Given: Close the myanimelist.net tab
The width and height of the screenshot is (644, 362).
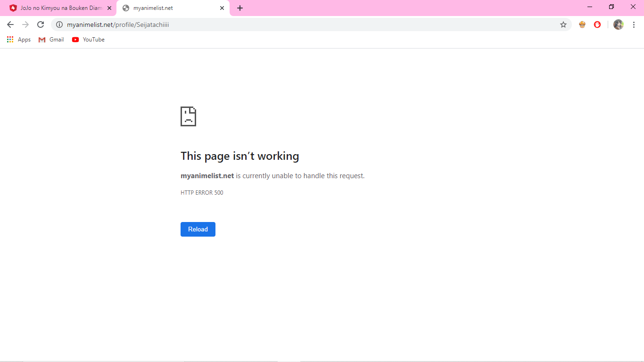Looking at the screenshot, I should pyautogui.click(x=222, y=8).
